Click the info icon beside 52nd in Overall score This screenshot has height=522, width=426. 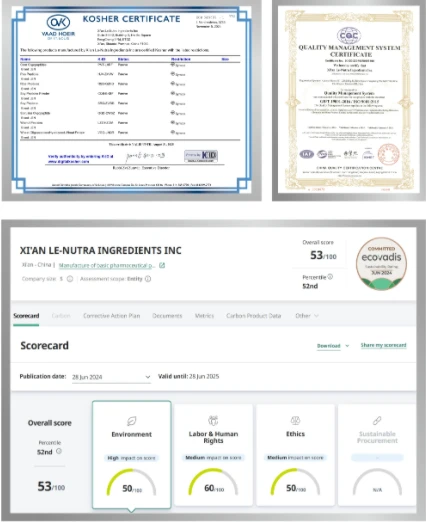pos(59,451)
